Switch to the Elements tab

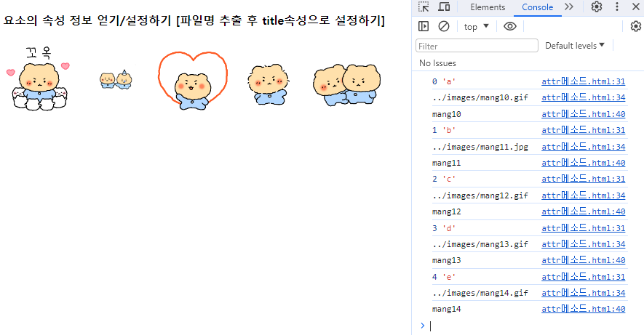click(488, 7)
